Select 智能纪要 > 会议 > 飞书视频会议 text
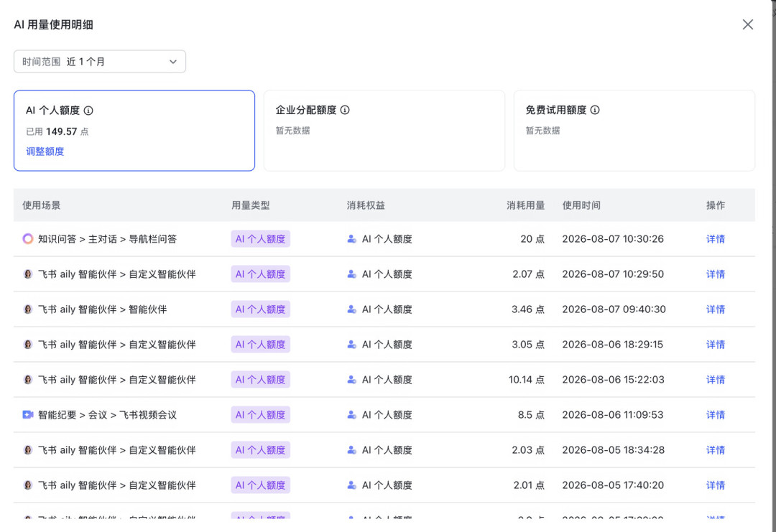This screenshot has height=532, width=776. (107, 415)
